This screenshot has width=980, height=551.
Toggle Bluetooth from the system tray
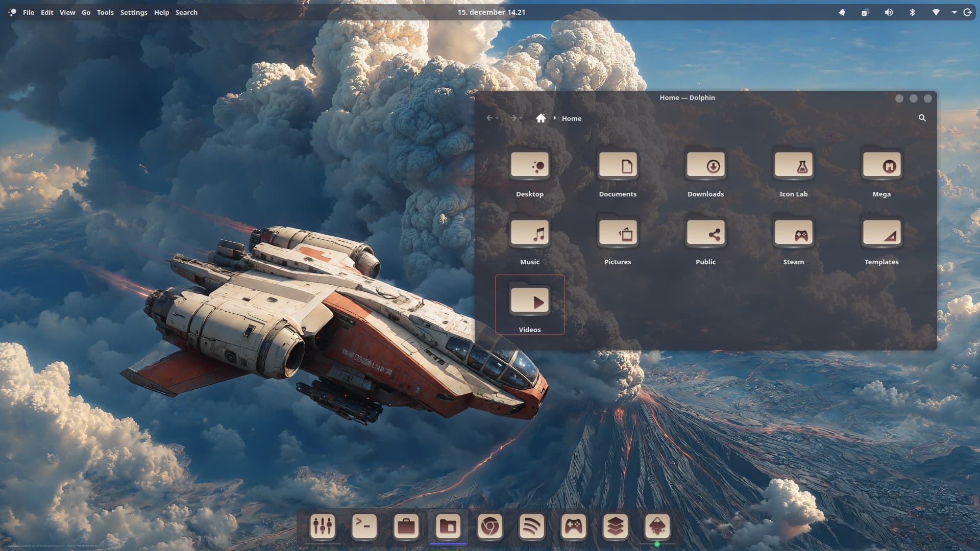click(x=912, y=12)
